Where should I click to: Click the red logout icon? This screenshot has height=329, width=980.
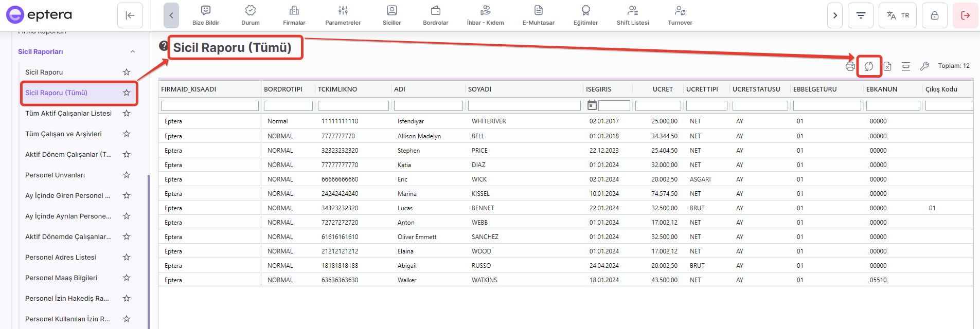[x=965, y=15]
